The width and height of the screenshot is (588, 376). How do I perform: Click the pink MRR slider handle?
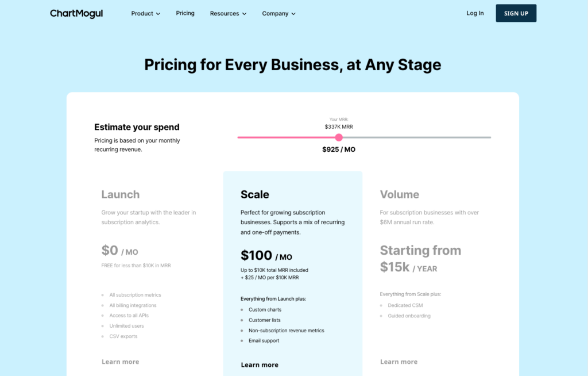(339, 137)
